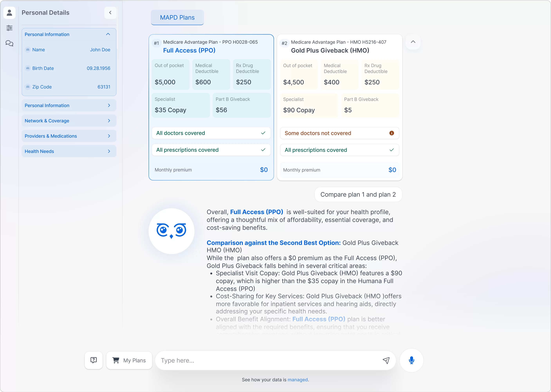The height and width of the screenshot is (392, 551).
Task: Click the checkmark on All doctors covered
Action: click(x=263, y=133)
